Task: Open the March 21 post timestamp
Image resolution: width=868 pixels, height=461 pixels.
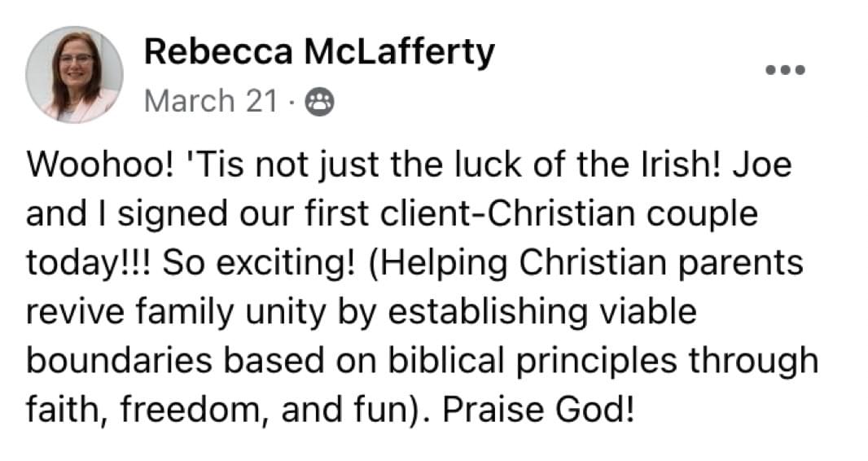Action: pyautogui.click(x=210, y=102)
